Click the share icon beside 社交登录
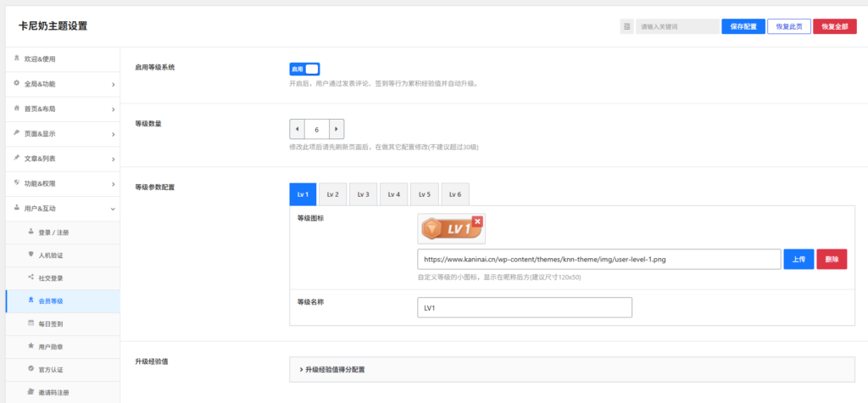Screen dimensions: 868x403 (x=31, y=277)
